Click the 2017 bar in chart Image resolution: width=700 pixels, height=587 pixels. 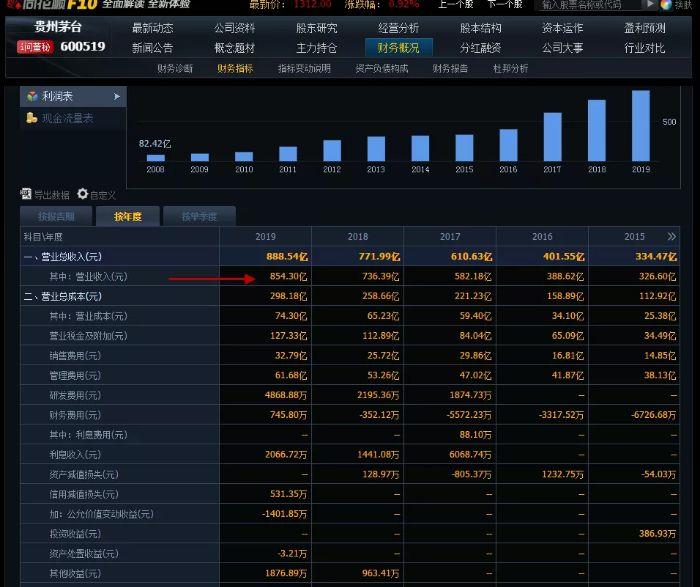[x=552, y=137]
